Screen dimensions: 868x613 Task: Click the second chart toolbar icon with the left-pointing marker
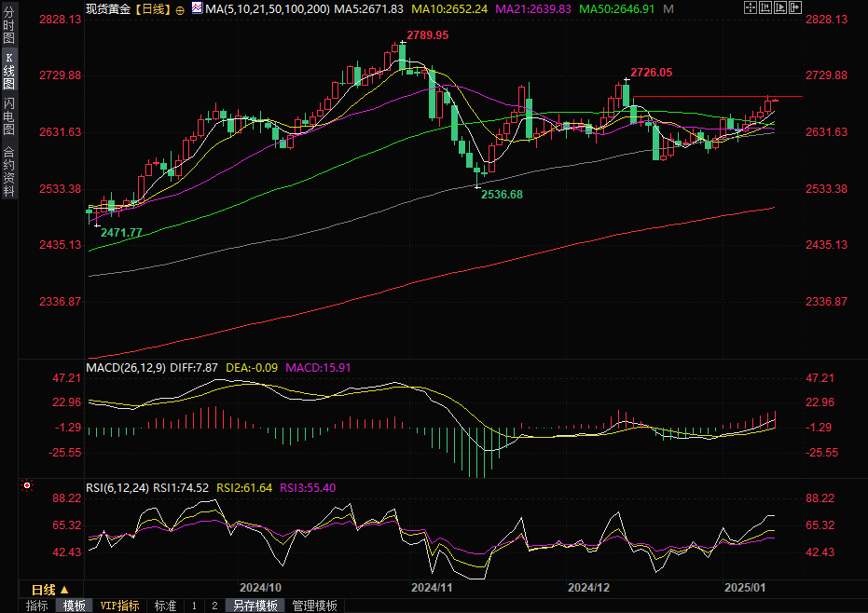(765, 7)
